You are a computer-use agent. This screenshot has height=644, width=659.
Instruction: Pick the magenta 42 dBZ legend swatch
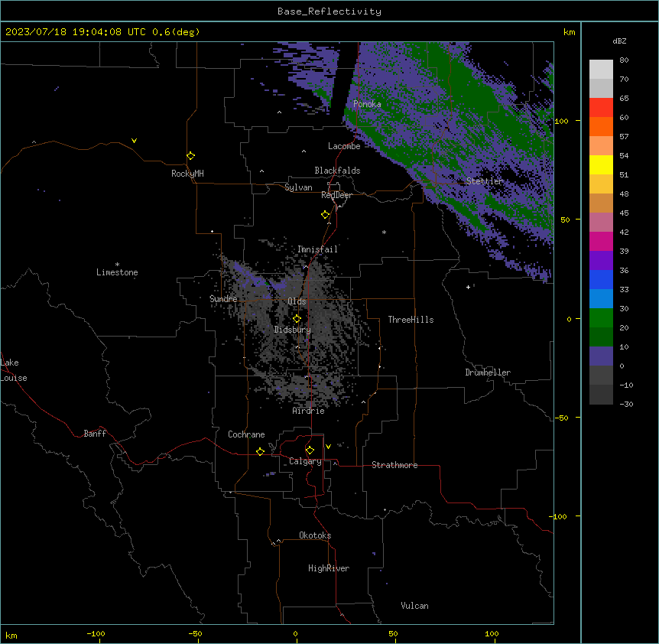point(601,241)
